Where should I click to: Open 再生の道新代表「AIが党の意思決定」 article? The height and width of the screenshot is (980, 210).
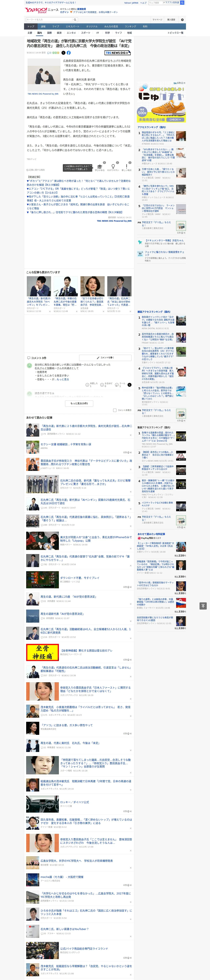tap(62, 614)
